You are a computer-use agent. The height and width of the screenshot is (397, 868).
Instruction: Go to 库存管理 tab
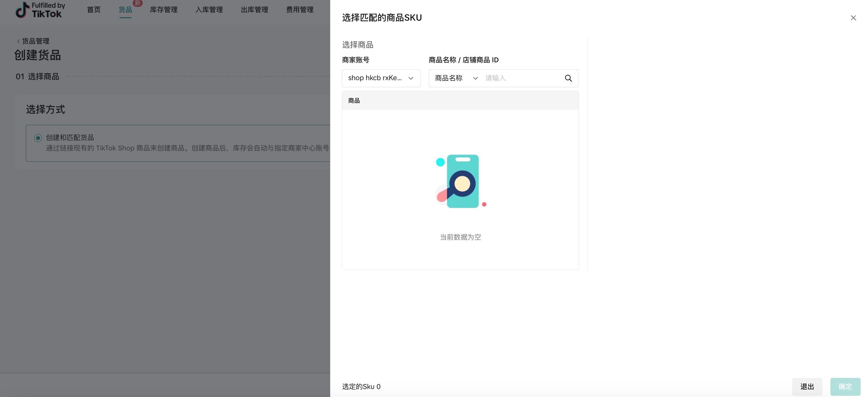pyautogui.click(x=164, y=10)
